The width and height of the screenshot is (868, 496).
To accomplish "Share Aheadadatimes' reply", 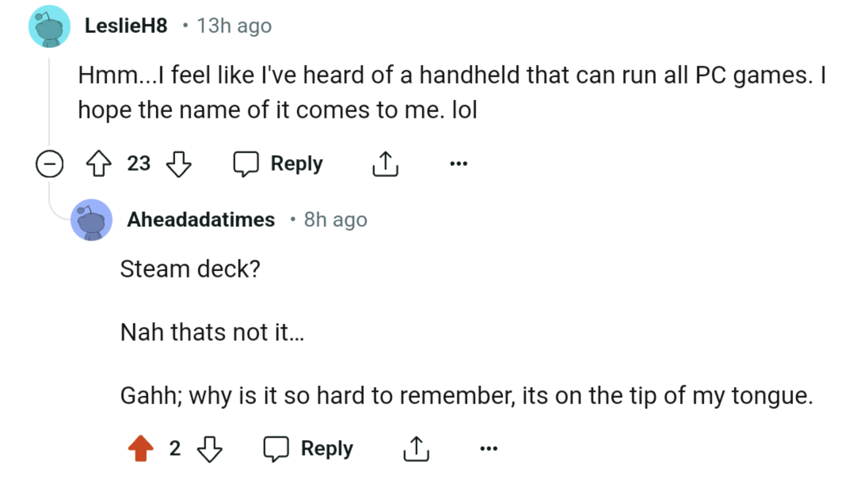I will [x=416, y=449].
